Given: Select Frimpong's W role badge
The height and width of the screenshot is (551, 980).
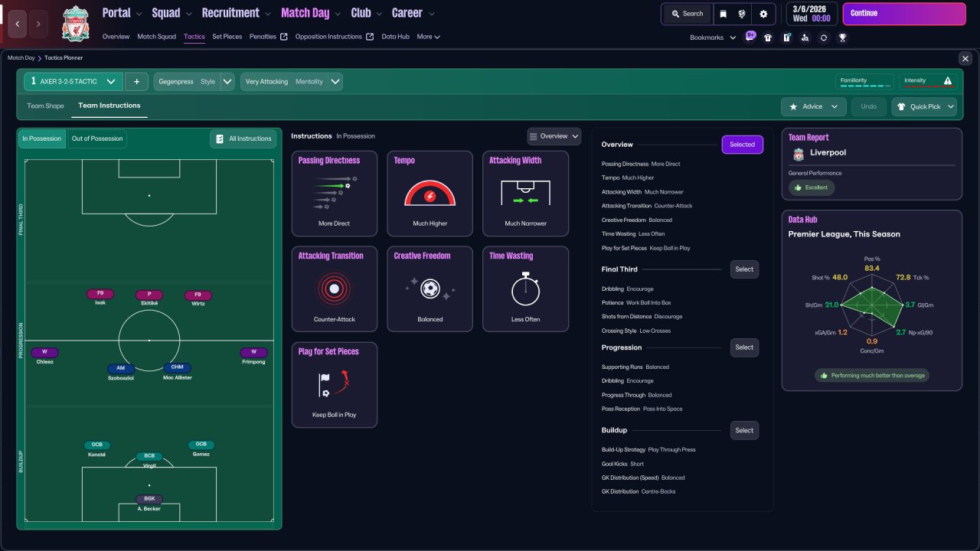Looking at the screenshot, I should (x=253, y=353).
